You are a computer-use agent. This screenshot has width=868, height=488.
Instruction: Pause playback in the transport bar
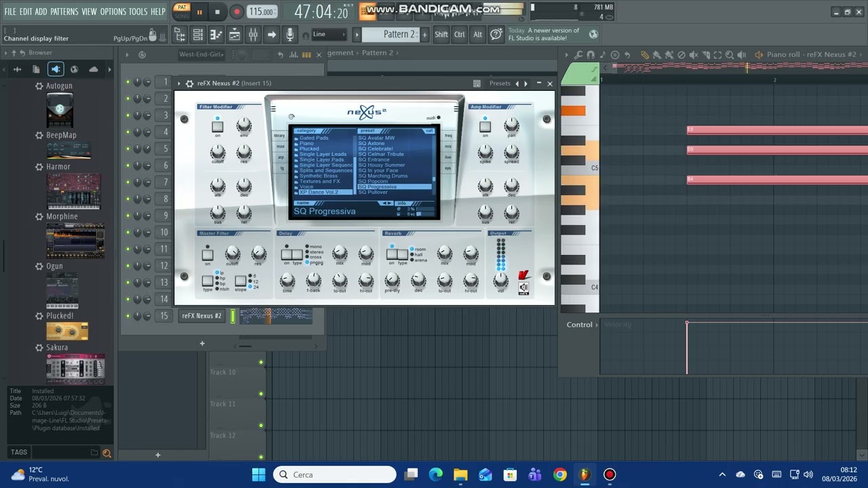199,12
